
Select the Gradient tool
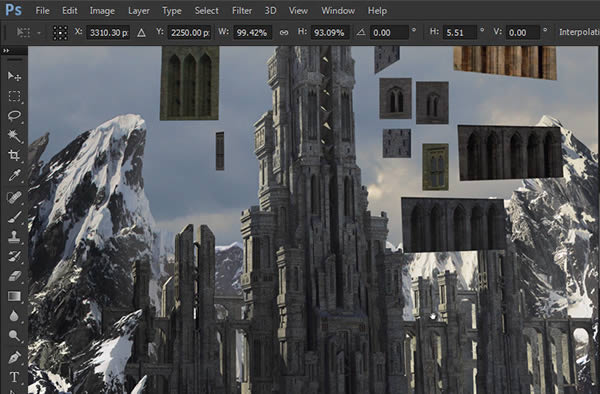click(14, 296)
